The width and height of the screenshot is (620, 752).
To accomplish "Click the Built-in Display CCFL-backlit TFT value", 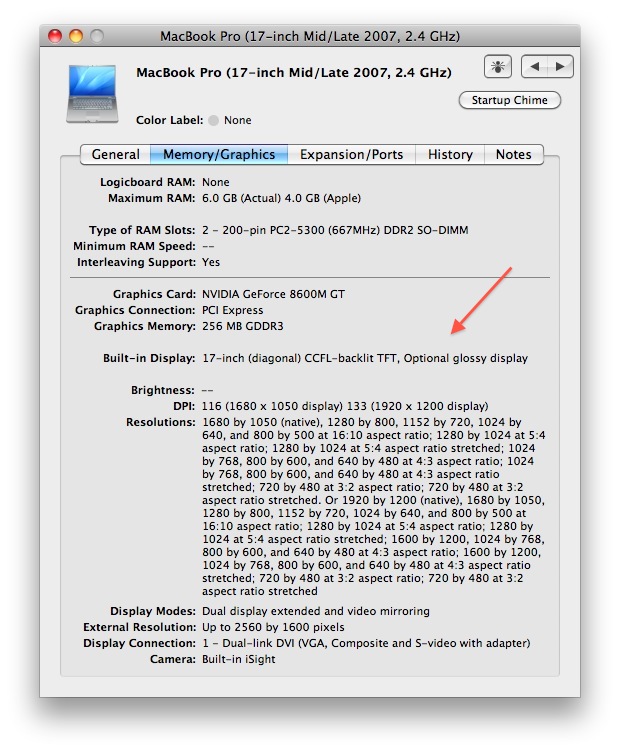I will 365,358.
